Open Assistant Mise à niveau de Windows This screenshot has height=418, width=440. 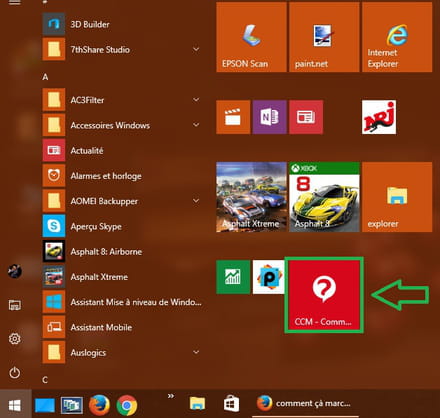pyautogui.click(x=122, y=302)
